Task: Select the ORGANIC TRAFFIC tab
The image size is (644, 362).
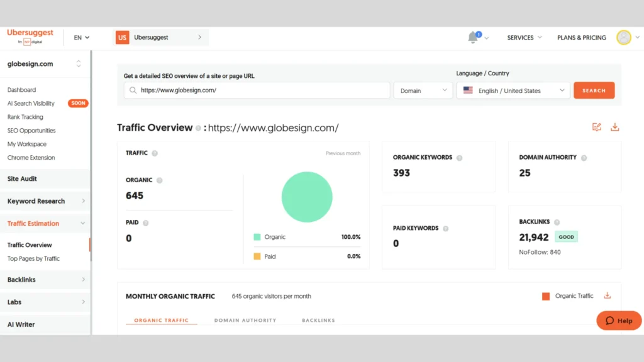Action: coord(162,320)
